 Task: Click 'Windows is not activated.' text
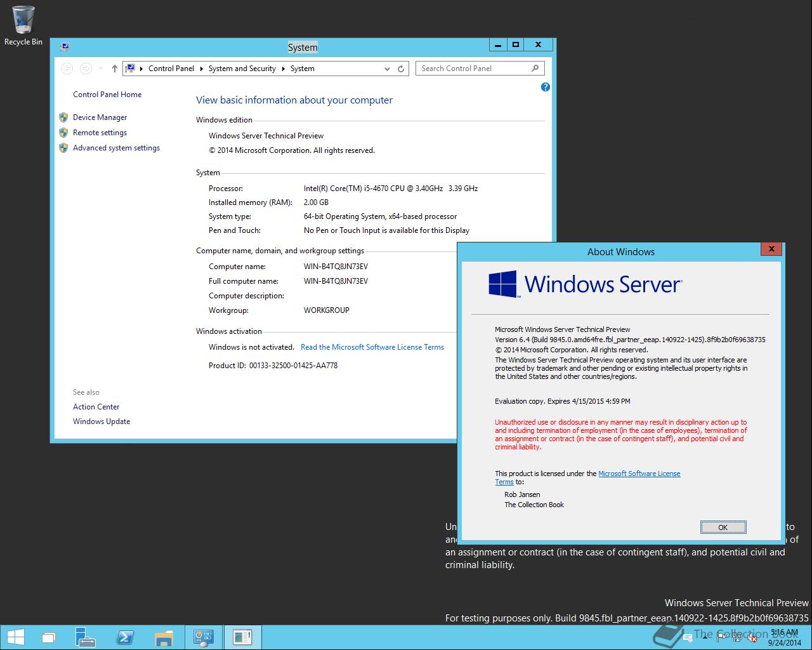(x=251, y=347)
